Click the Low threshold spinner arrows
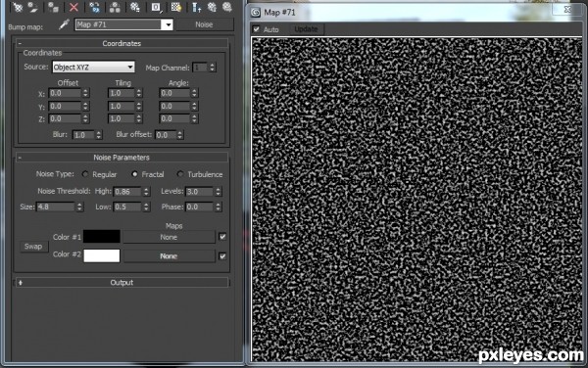The image size is (588, 368). [146, 207]
